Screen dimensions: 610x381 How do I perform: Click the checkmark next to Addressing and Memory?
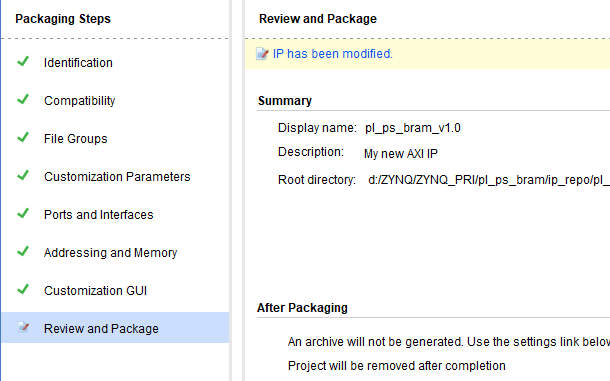tap(23, 251)
